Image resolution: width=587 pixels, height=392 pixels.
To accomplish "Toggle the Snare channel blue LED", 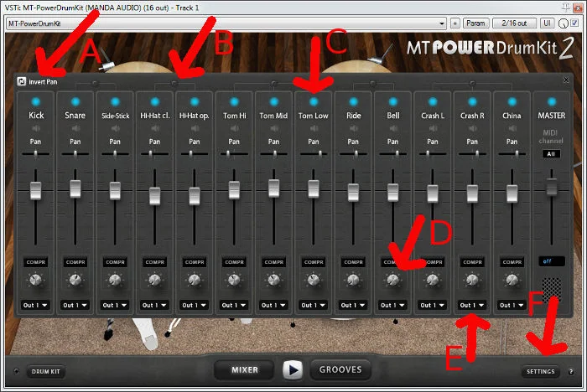I will [75, 101].
